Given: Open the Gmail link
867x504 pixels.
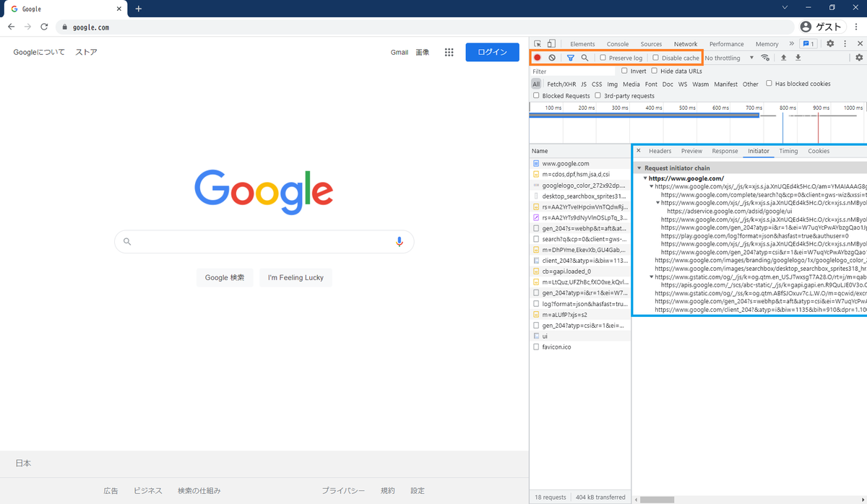Looking at the screenshot, I should [400, 52].
